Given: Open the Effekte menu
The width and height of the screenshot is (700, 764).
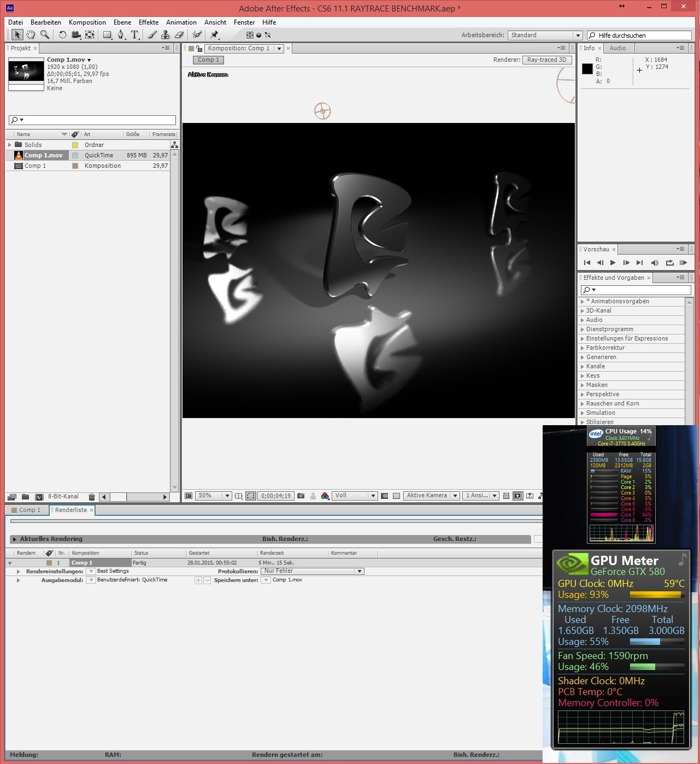Looking at the screenshot, I should (148, 22).
